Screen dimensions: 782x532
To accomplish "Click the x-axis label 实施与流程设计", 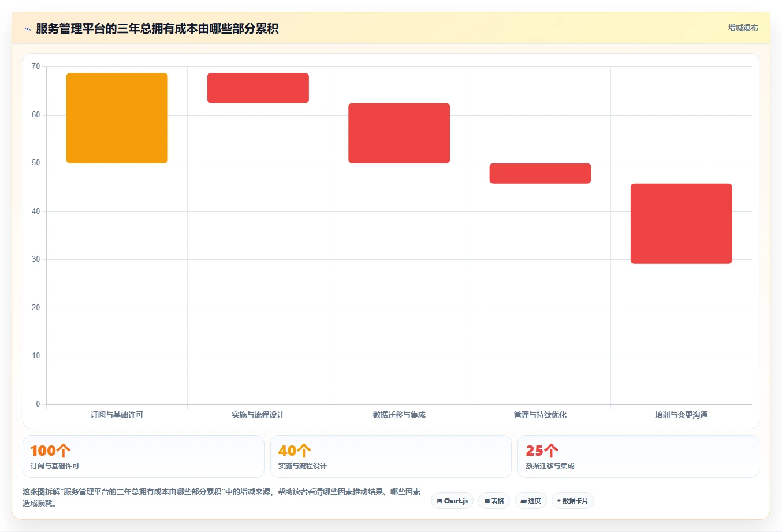I will tap(258, 415).
